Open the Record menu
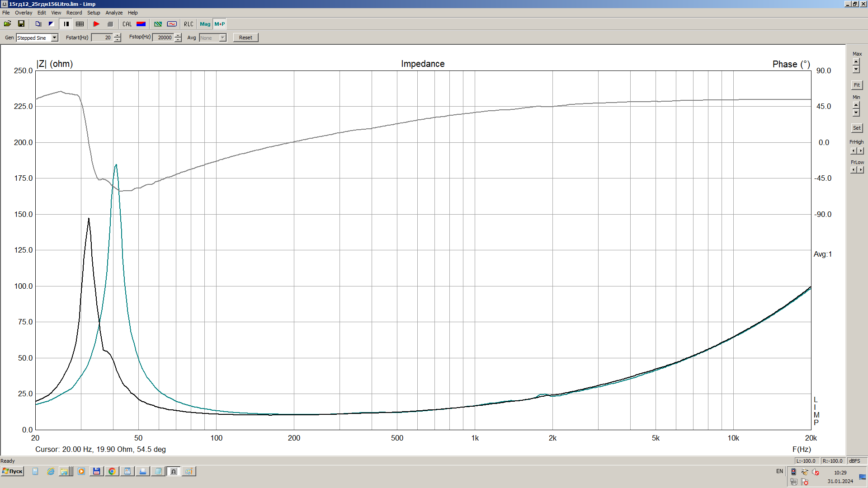The width and height of the screenshot is (868, 488). pyautogui.click(x=74, y=13)
